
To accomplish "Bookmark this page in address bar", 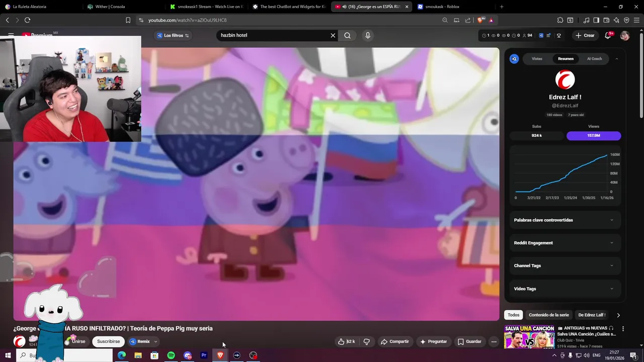I will coord(128,20).
